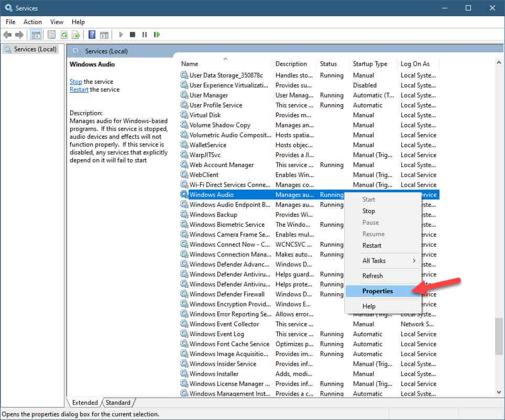Click the vertical scrollbar thumb
Screen dimensions: 505x420
[x=499, y=336]
